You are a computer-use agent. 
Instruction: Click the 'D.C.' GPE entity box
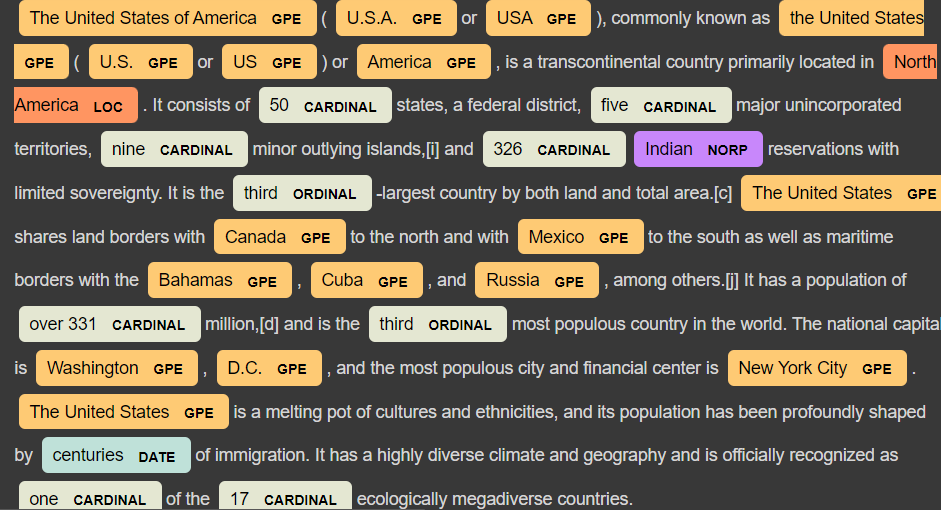pyautogui.click(x=269, y=368)
